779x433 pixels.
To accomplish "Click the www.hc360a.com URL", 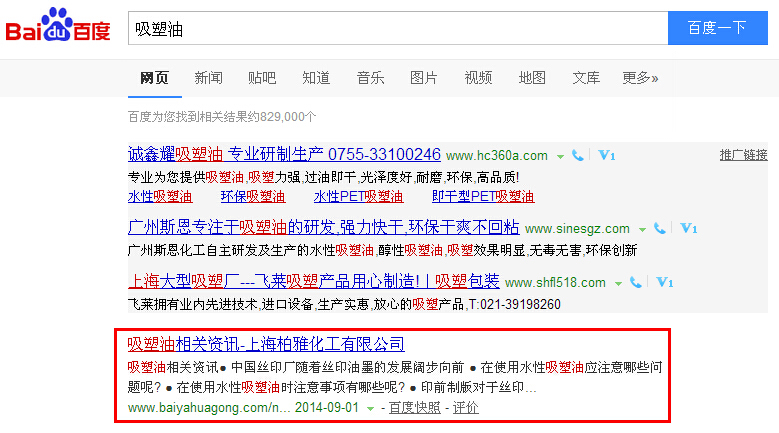I will tap(497, 155).
